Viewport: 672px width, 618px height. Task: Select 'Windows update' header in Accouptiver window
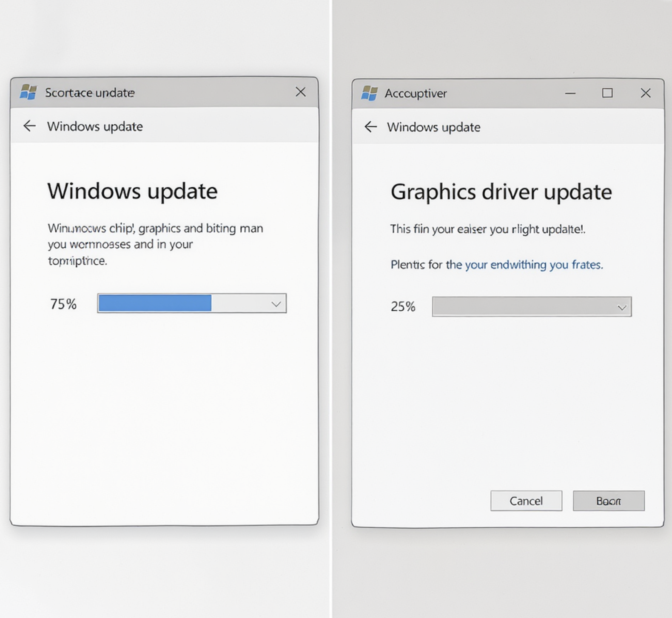pyautogui.click(x=433, y=127)
